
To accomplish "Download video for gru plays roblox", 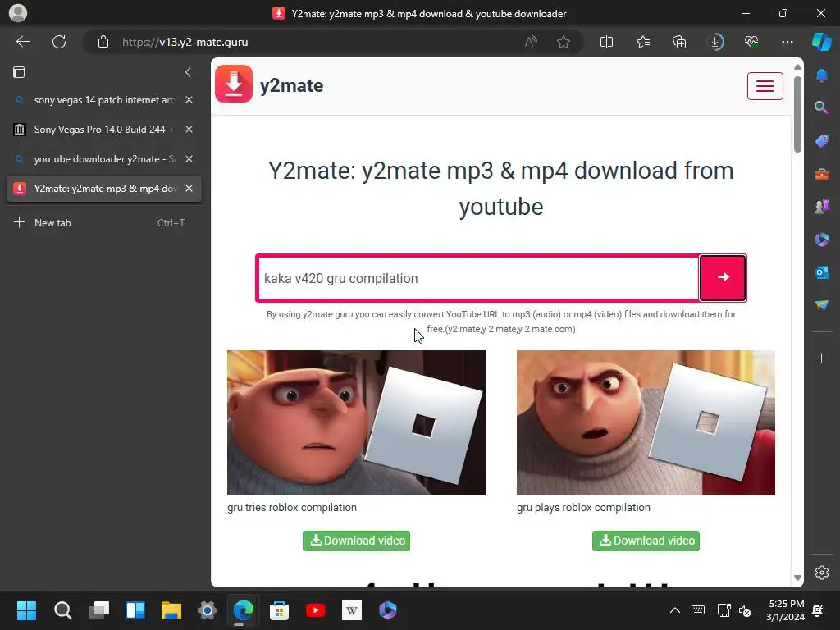I will 646,541.
